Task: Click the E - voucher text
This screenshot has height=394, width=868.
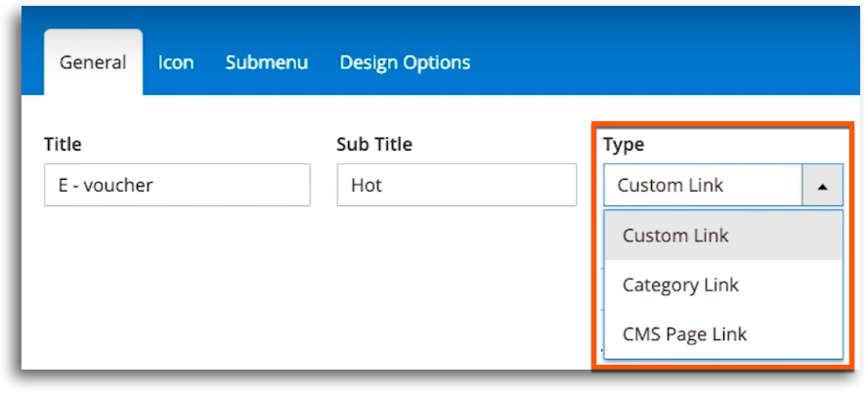Action: 106,185
